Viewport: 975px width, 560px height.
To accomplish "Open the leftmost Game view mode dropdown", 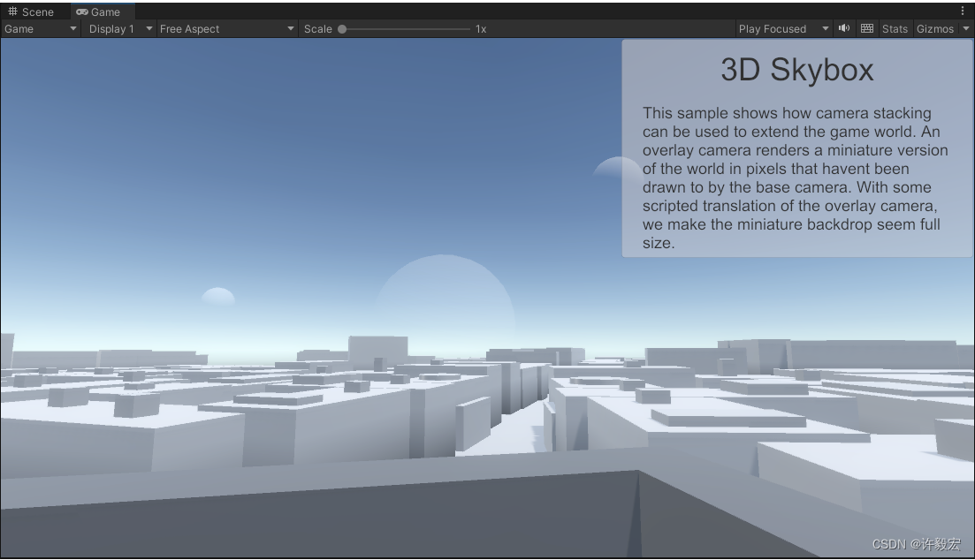I will pyautogui.click(x=40, y=28).
